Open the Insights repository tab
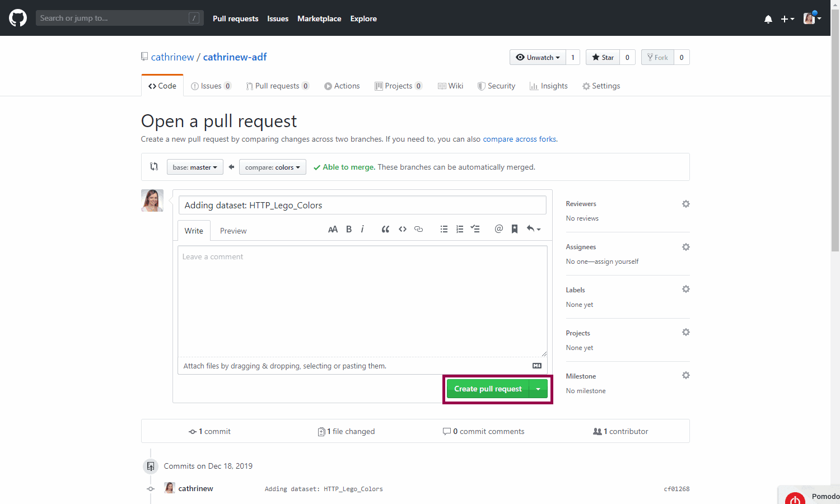The width and height of the screenshot is (840, 504). 549,86
